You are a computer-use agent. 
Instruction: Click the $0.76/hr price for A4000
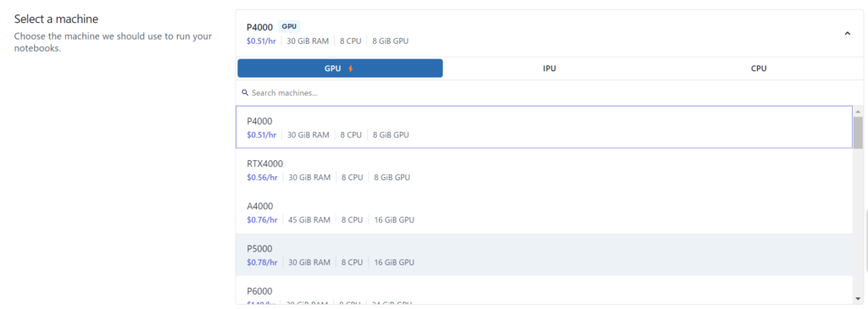[x=262, y=220]
